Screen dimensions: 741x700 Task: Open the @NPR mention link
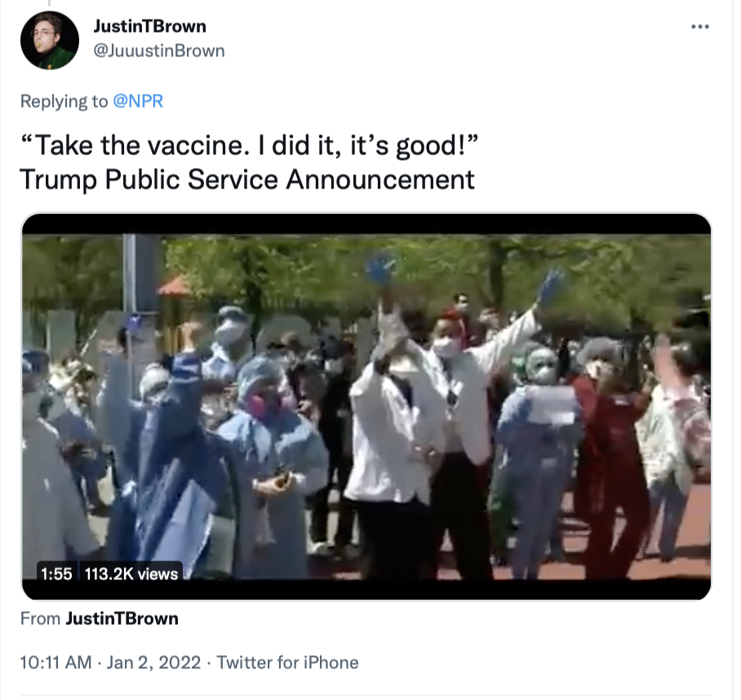tap(138, 101)
